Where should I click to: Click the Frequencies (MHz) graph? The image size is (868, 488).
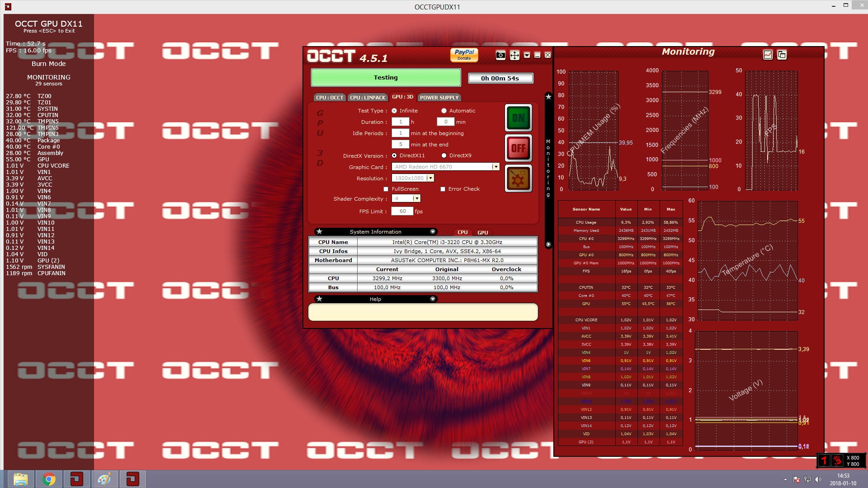pos(685,131)
